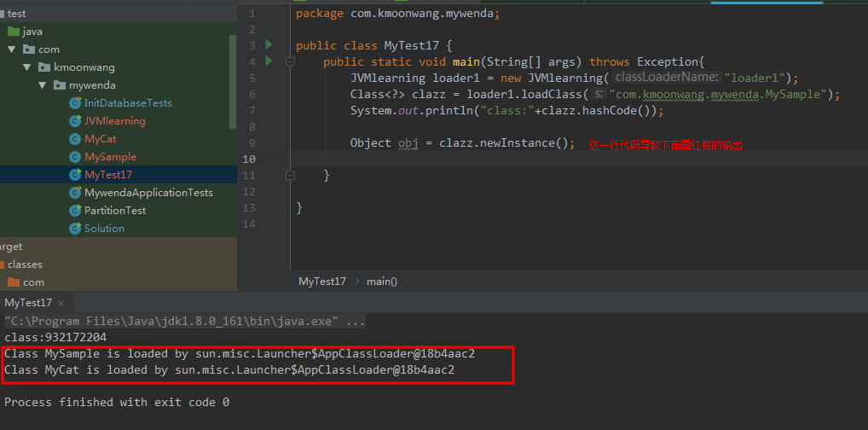
Task: Collapse the com package in the tree
Action: click(x=11, y=49)
